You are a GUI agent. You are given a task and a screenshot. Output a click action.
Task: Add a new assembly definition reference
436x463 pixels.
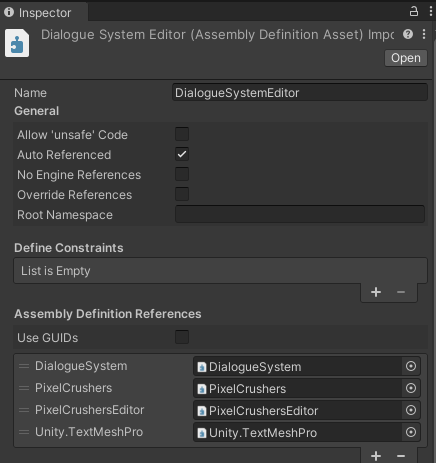tap(376, 455)
